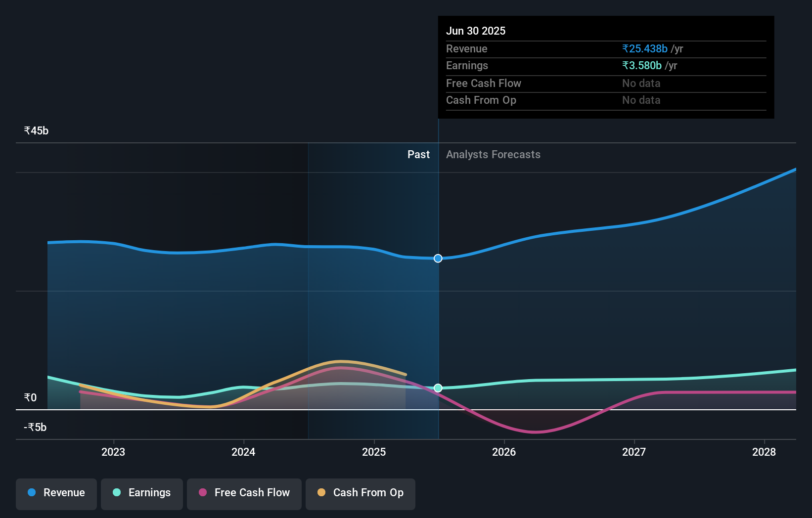The image size is (812, 518).
Task: Click the Earnings value ₹3.580b link
Action: (x=641, y=65)
